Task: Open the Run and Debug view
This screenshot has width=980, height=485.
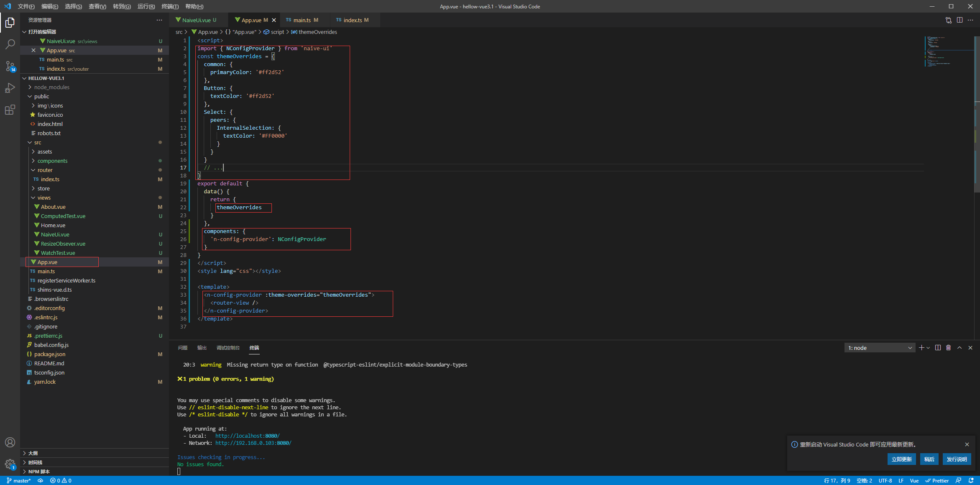Action: click(10, 88)
